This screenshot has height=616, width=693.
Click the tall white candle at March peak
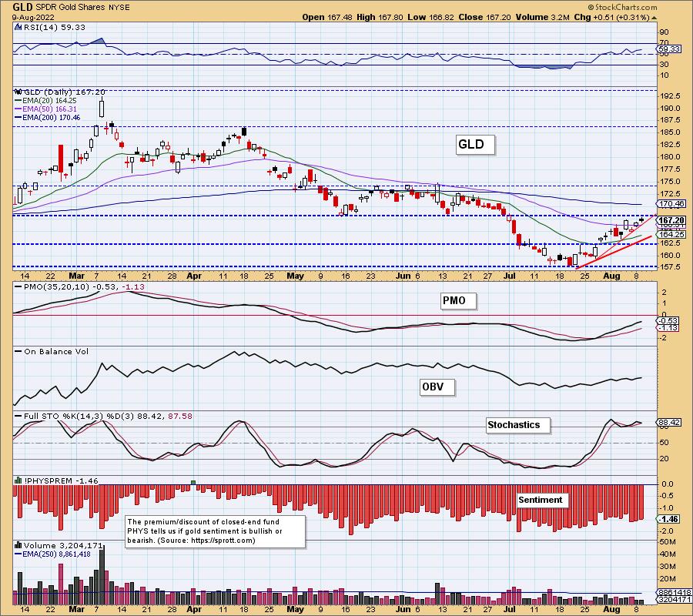click(x=102, y=107)
